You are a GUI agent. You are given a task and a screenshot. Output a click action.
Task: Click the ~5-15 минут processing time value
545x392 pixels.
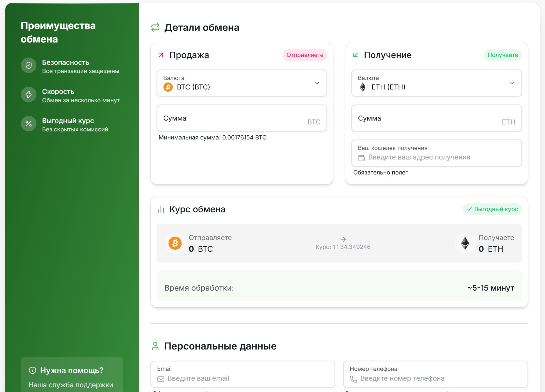point(490,288)
